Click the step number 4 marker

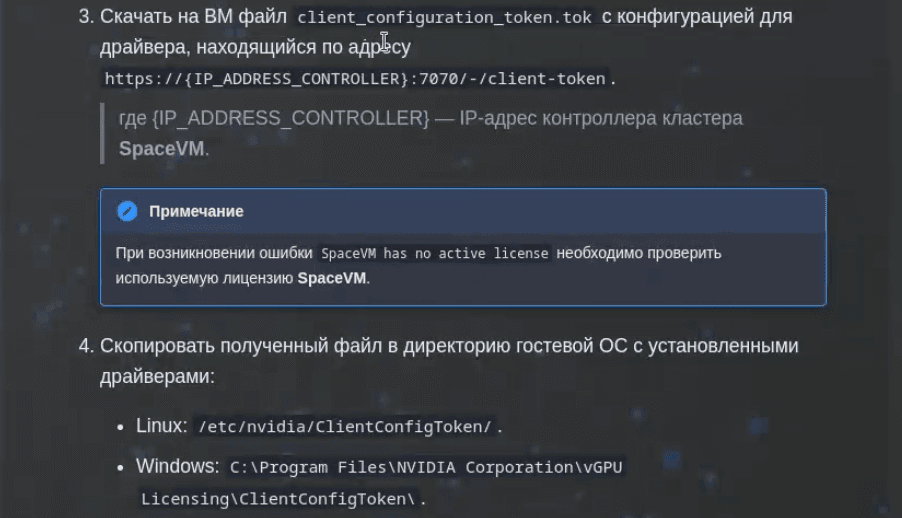tap(85, 346)
